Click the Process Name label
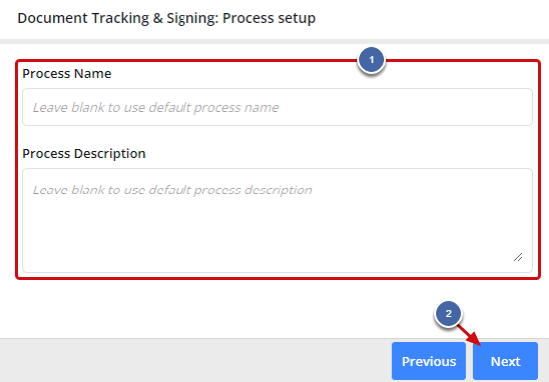This screenshot has width=549, height=382. click(67, 74)
